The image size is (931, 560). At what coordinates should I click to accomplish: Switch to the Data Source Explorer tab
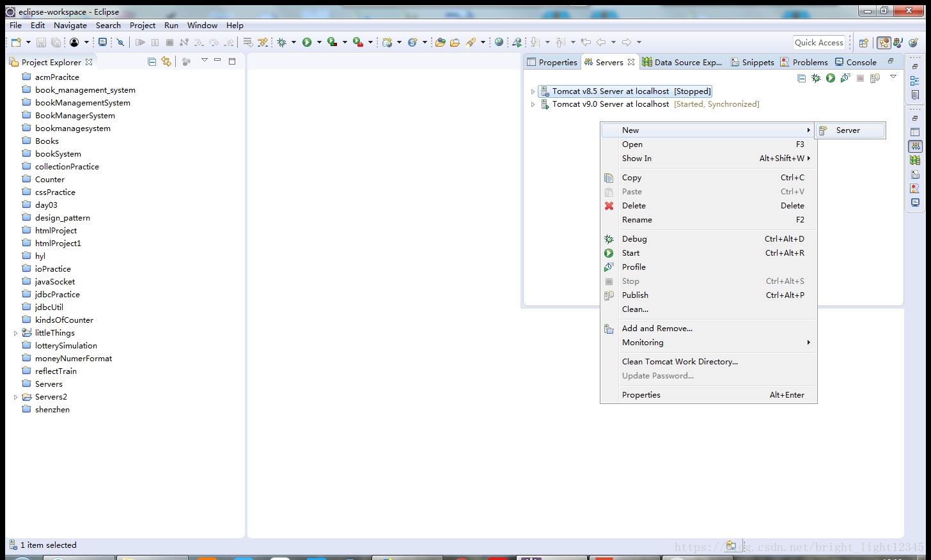[682, 62]
